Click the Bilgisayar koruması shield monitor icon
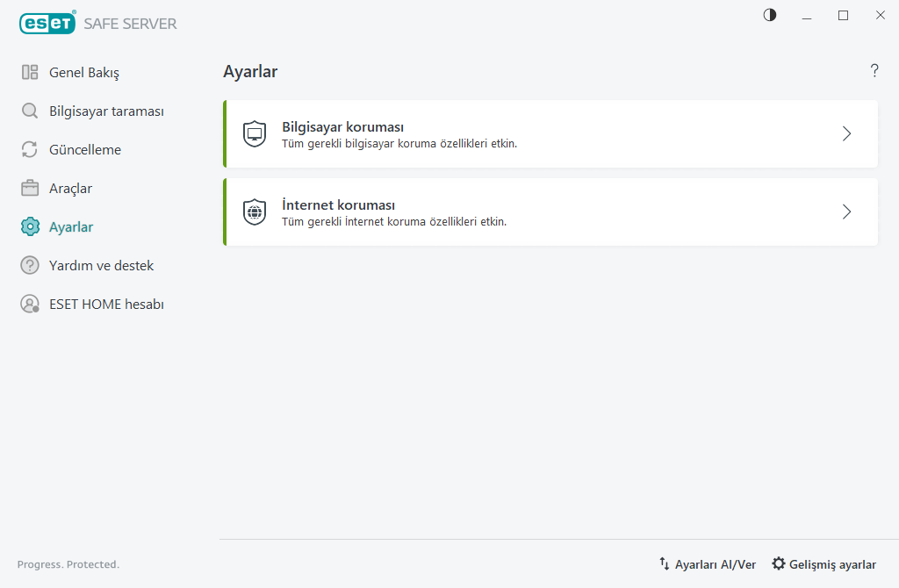 coord(255,134)
